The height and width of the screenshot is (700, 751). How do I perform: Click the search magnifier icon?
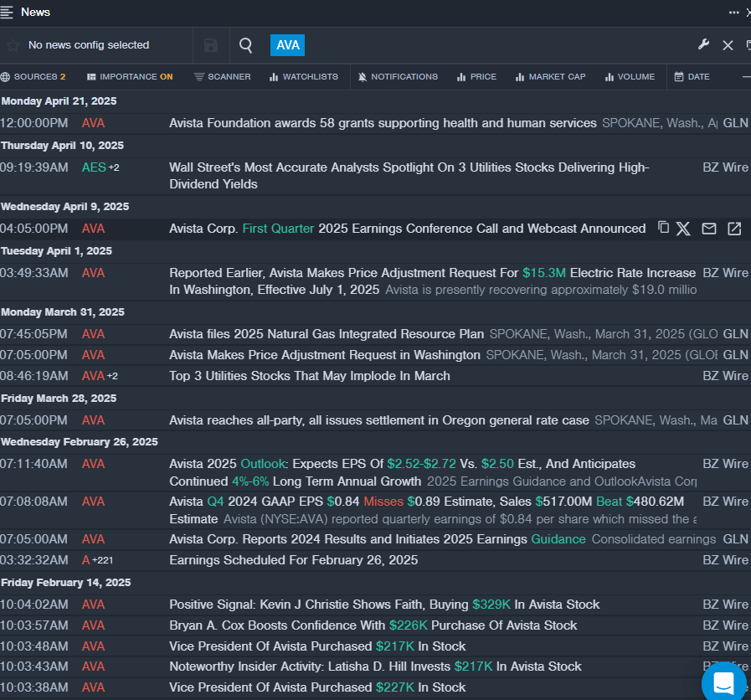(x=245, y=45)
